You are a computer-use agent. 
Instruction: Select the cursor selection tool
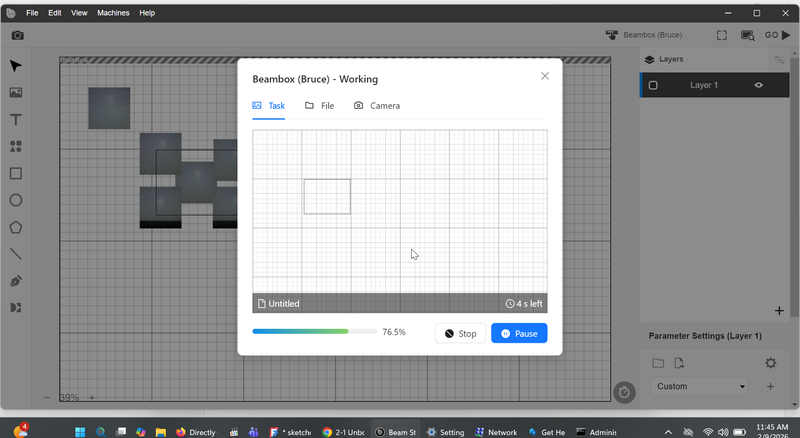pos(15,66)
